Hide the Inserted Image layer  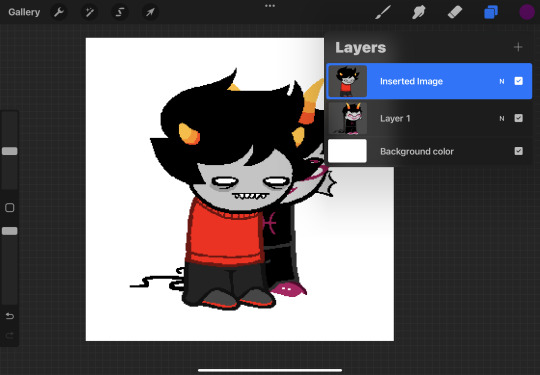tap(518, 81)
